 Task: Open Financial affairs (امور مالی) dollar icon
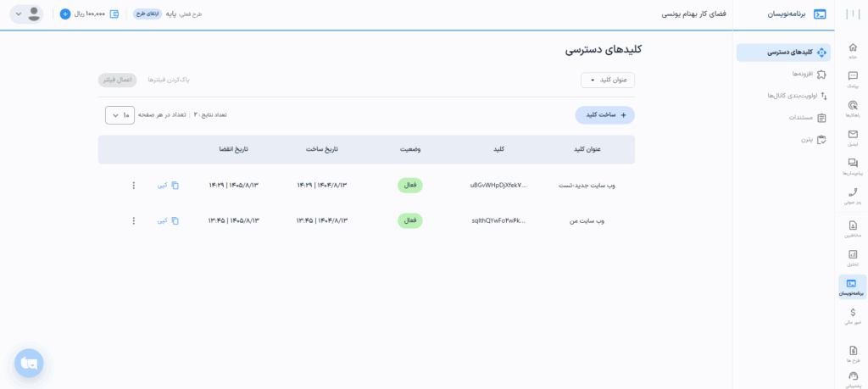coord(852,315)
